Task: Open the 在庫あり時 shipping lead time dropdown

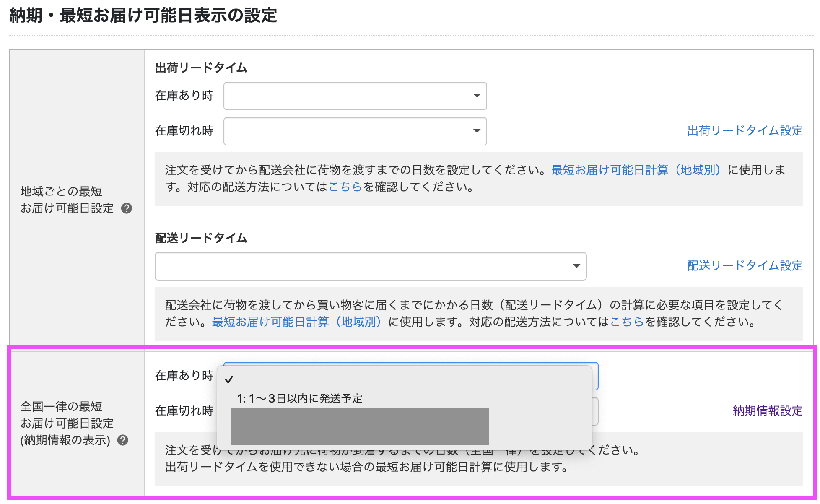Action: tap(355, 96)
